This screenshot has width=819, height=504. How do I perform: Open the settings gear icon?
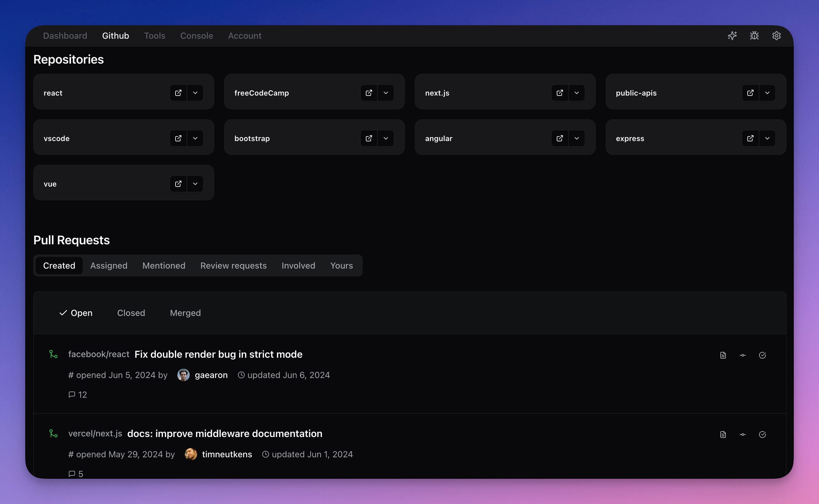(776, 36)
